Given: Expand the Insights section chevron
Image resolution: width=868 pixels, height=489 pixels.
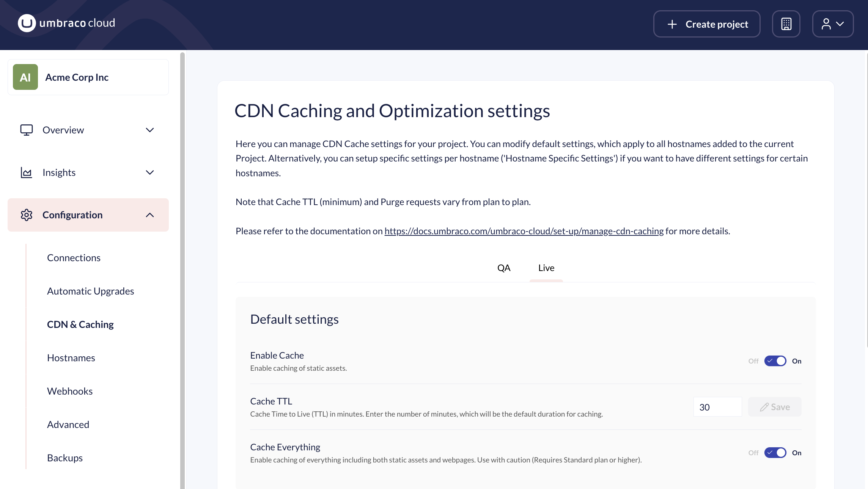Looking at the screenshot, I should coord(150,172).
